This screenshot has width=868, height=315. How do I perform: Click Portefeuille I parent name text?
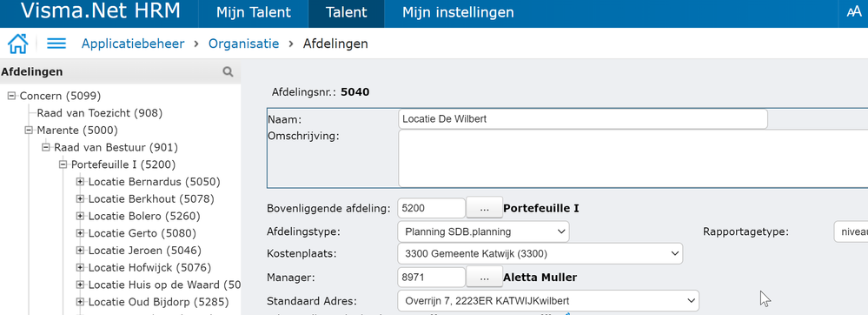[540, 209]
